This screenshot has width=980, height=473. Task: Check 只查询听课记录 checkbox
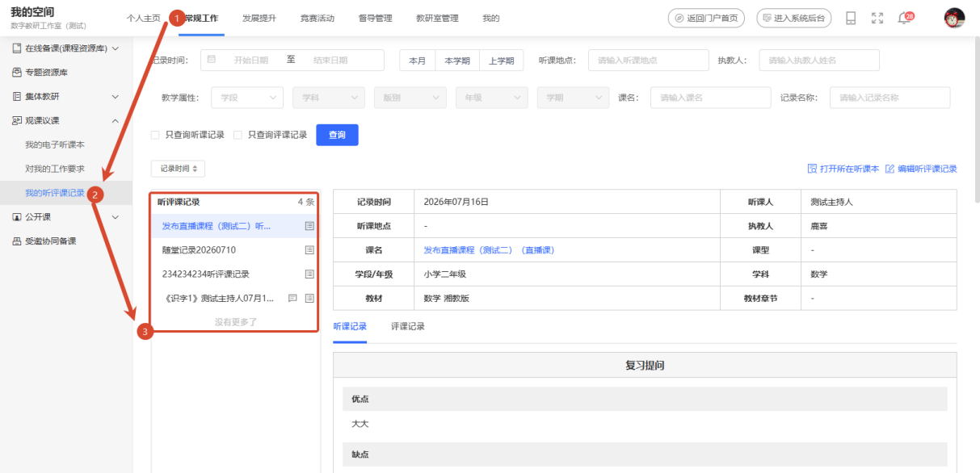tap(155, 135)
